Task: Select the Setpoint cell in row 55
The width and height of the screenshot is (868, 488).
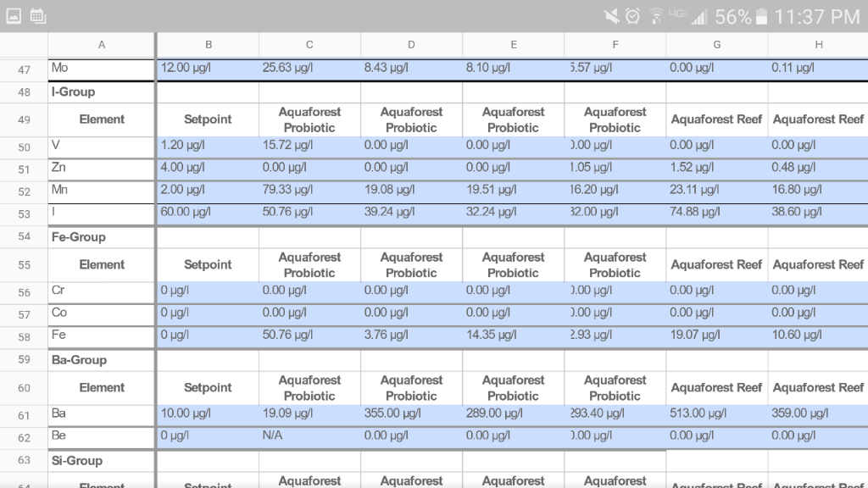Action: coord(209,264)
